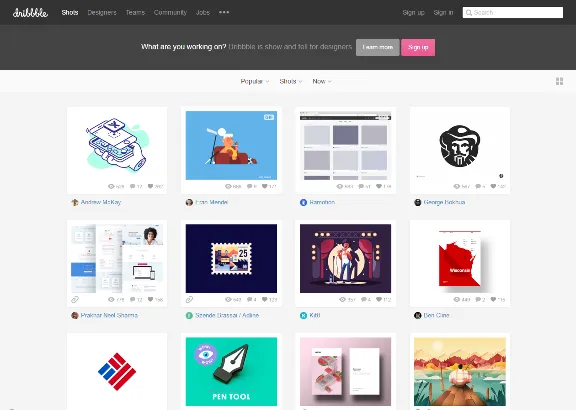Click Sign in link in top navbar
The height and width of the screenshot is (410, 576).
tap(443, 12)
